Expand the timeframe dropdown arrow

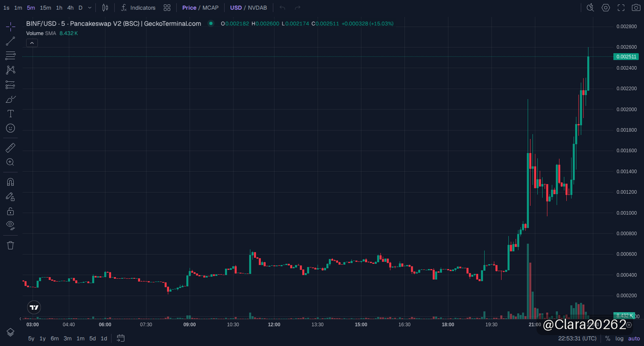[x=90, y=8]
